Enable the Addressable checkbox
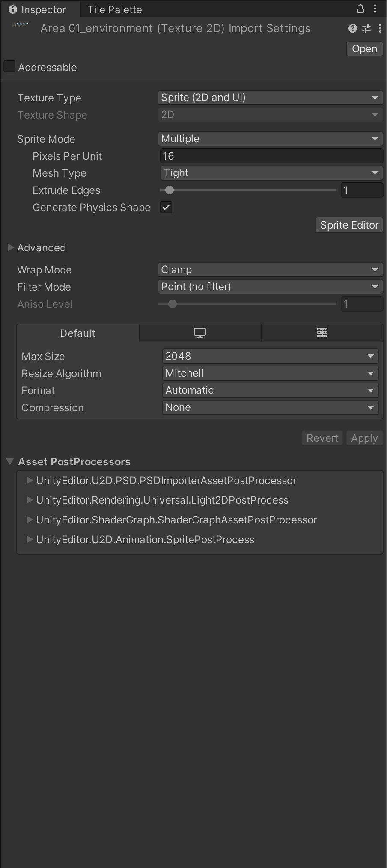This screenshot has width=387, height=868. pos(9,66)
